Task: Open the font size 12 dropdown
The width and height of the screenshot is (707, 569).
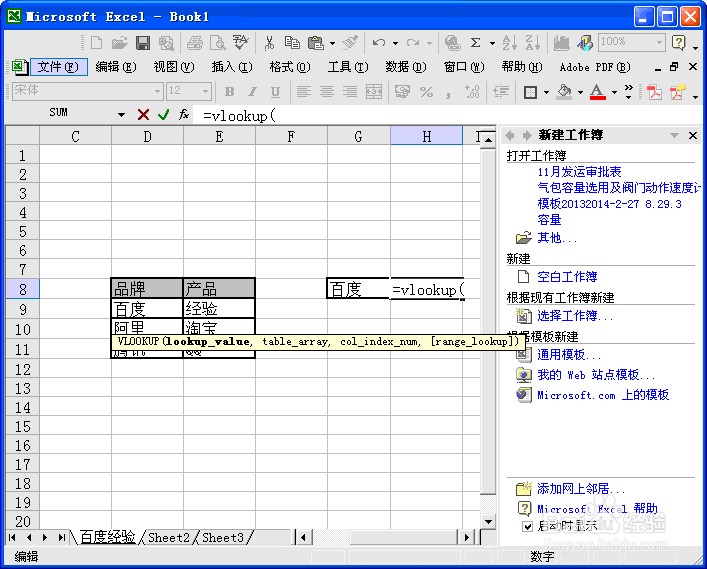Action: pos(205,92)
